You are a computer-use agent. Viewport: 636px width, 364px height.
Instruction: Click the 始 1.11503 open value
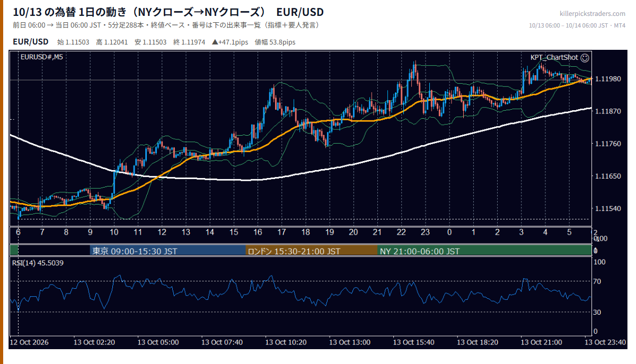(74, 42)
